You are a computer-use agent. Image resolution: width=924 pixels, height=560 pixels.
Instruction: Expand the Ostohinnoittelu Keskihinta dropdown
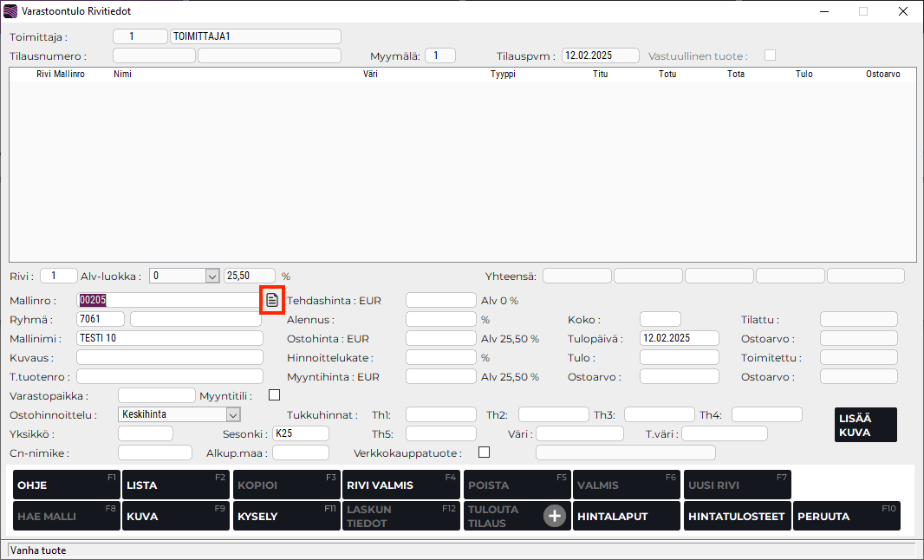click(x=232, y=414)
